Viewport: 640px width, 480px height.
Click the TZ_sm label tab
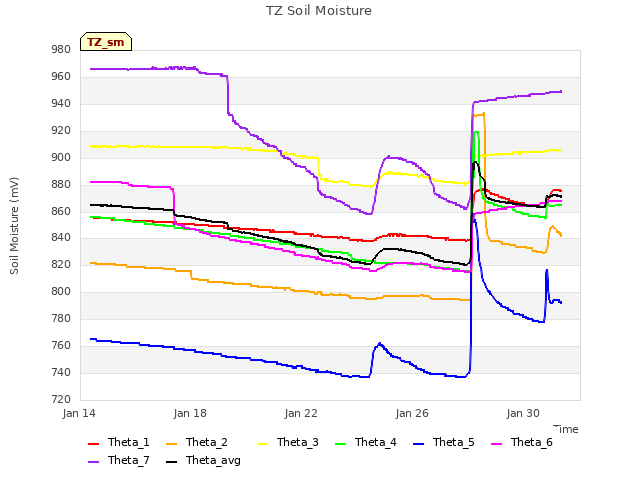(106, 42)
